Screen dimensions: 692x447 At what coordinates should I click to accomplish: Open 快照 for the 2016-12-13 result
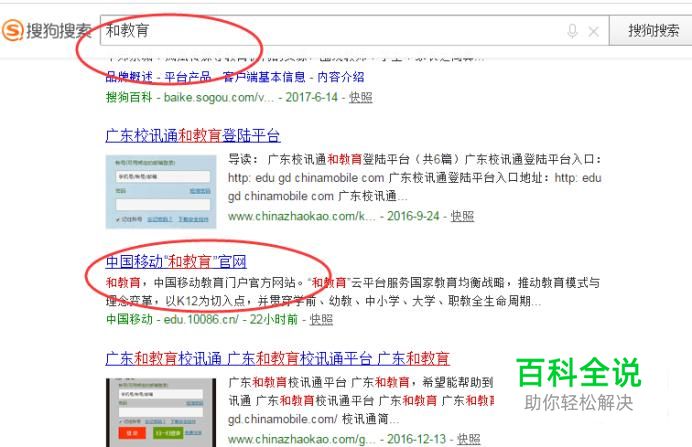click(468, 439)
